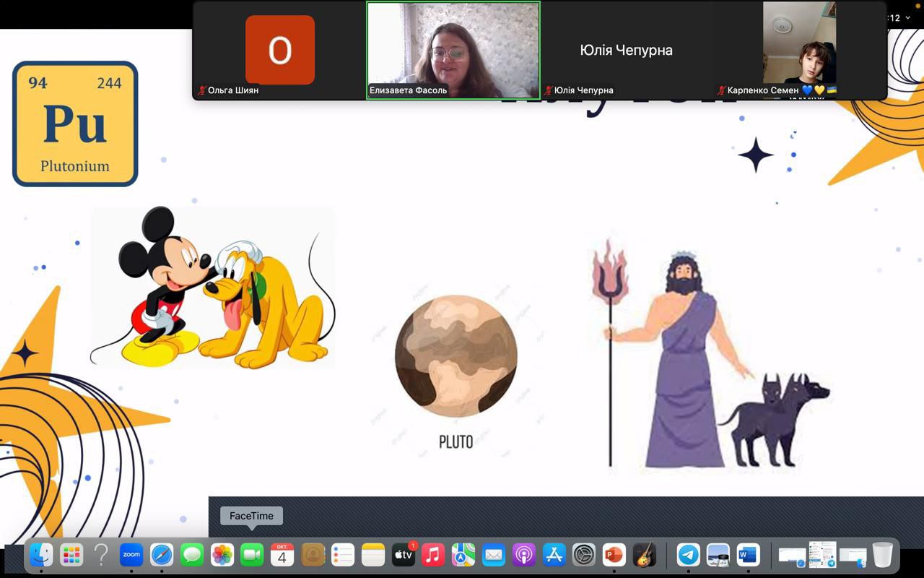Select Карпенко Семен's video tile
Viewport: 924px width, 578px height.
799,50
